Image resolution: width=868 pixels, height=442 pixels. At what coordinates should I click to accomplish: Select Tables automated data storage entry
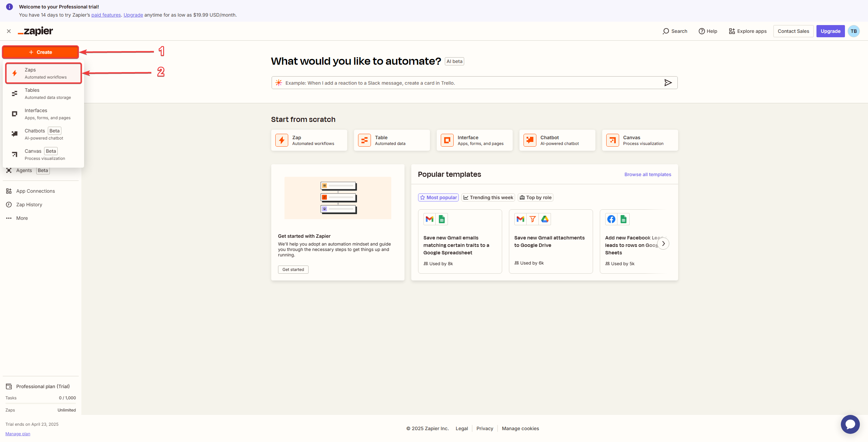(x=43, y=93)
